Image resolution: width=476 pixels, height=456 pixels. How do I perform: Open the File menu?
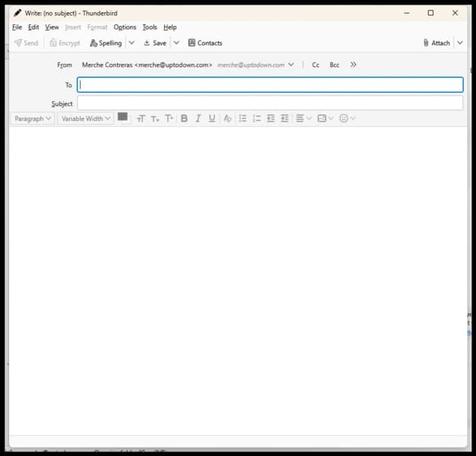pyautogui.click(x=17, y=27)
